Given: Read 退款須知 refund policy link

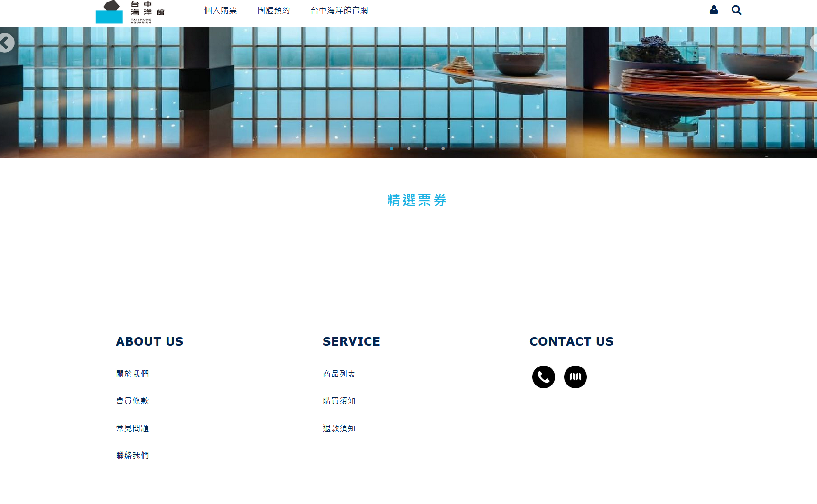Looking at the screenshot, I should (339, 429).
